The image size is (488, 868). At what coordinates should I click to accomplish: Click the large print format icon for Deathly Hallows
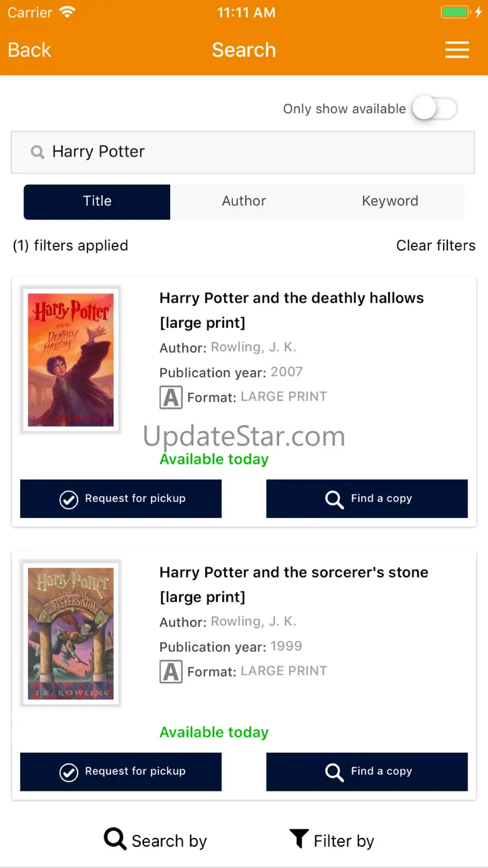171,397
